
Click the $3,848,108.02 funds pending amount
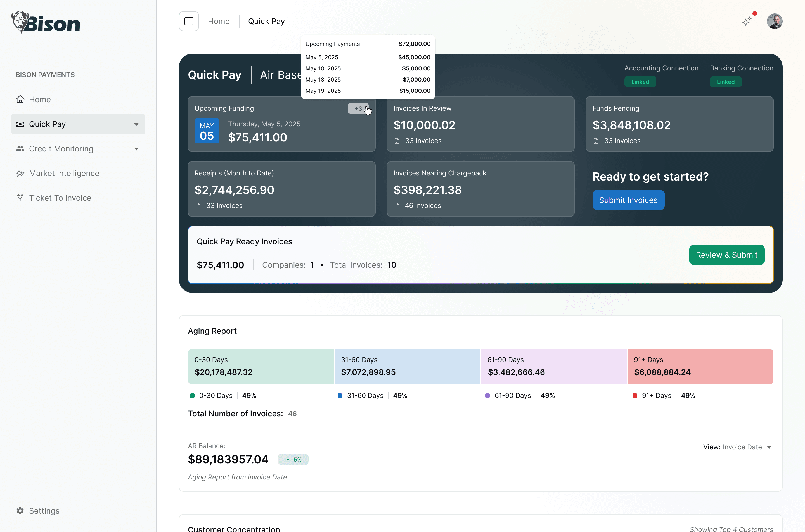[x=632, y=125]
